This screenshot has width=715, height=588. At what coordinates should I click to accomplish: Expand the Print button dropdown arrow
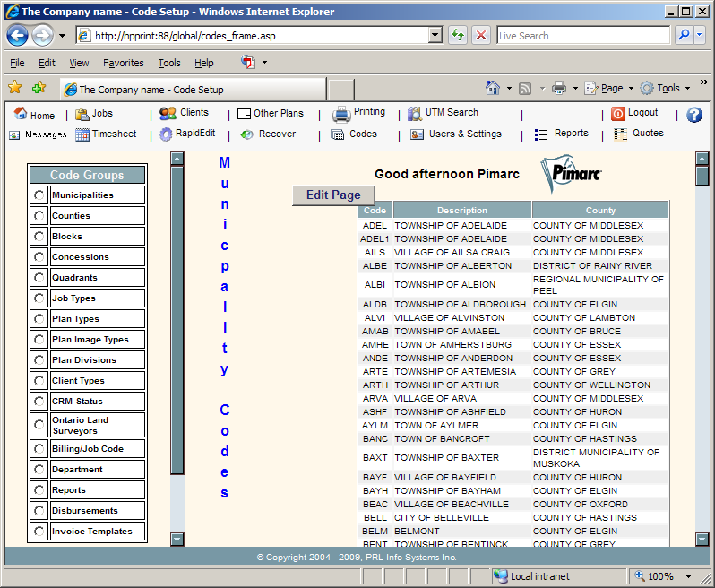pyautogui.click(x=575, y=88)
